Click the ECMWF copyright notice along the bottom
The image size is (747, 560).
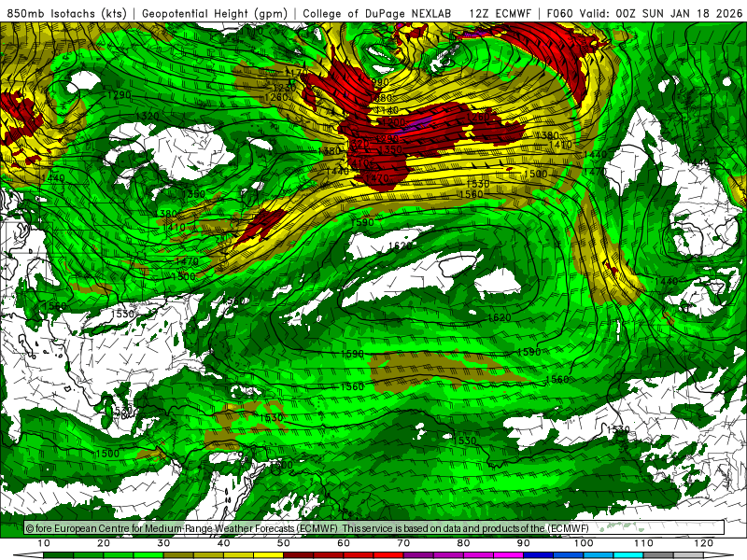coord(307,528)
